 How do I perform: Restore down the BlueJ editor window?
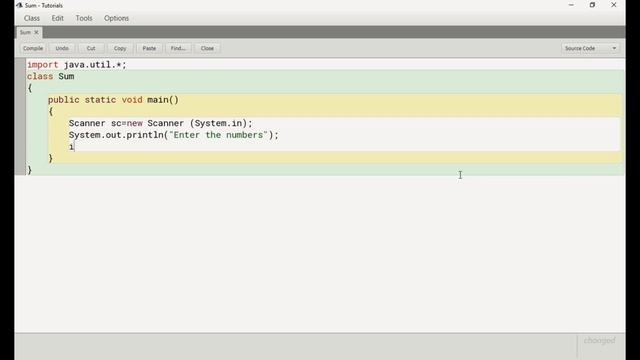(x=592, y=5)
